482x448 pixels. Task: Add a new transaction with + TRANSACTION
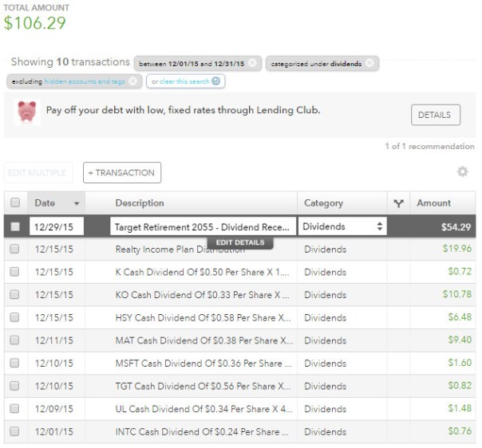click(x=122, y=172)
